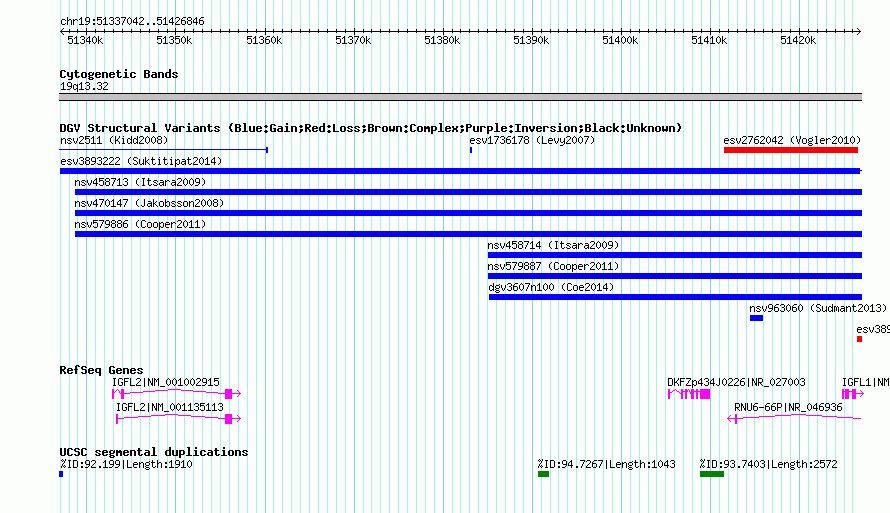Click the blue nsv579886 gain bar
The width and height of the screenshot is (890, 513).
pyautogui.click(x=468, y=234)
